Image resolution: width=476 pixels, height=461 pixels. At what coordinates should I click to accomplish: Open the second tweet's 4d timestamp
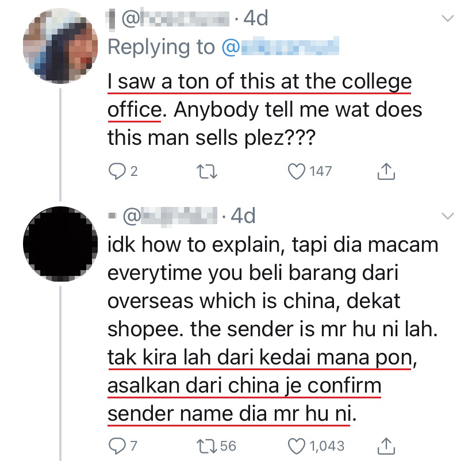pos(242,216)
